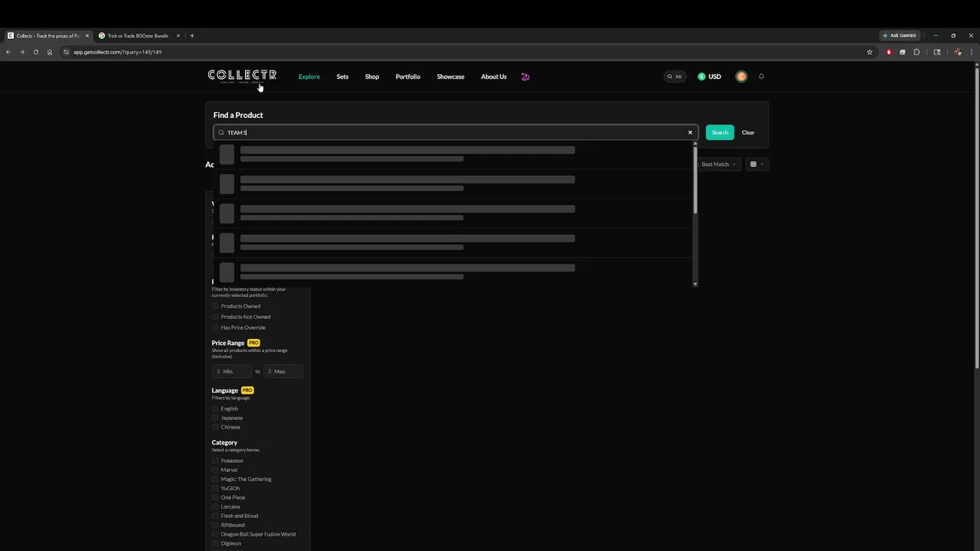
Task: Click the Collectr logo
Action: [242, 76]
